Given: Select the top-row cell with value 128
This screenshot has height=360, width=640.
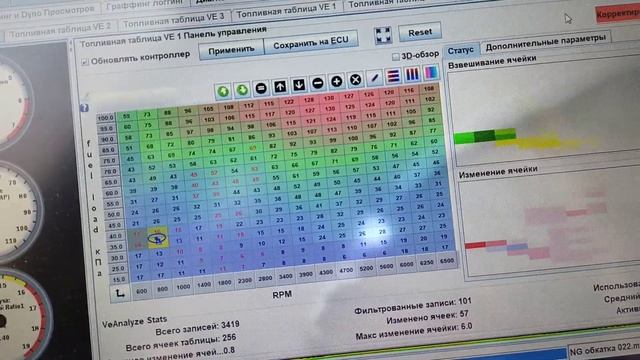Looking at the screenshot, I should pyautogui.click(x=309, y=100).
